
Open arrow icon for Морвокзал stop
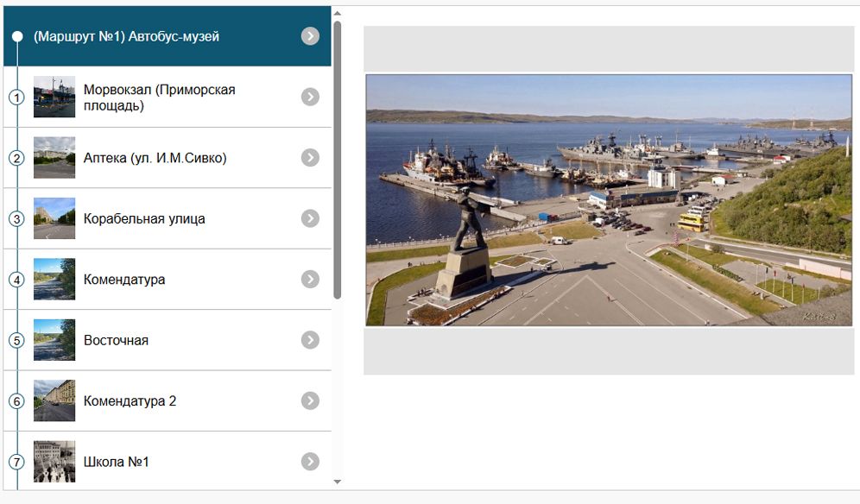(310, 97)
